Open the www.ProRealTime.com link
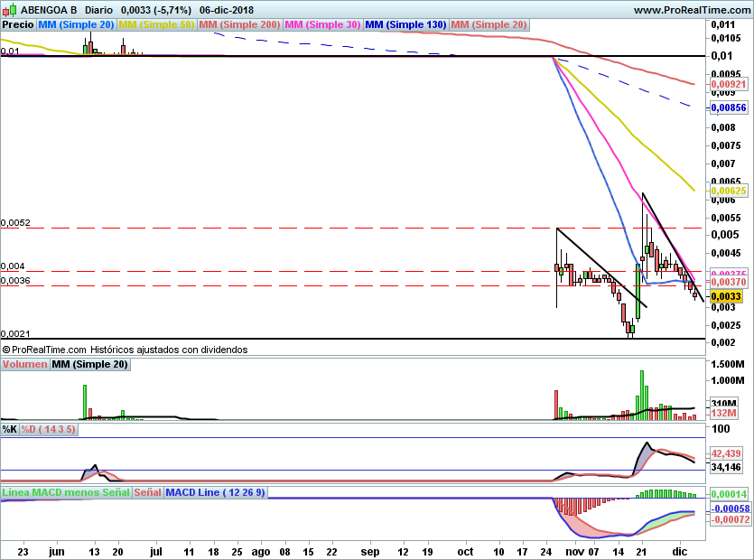The height and width of the screenshot is (560, 754). tap(693, 10)
